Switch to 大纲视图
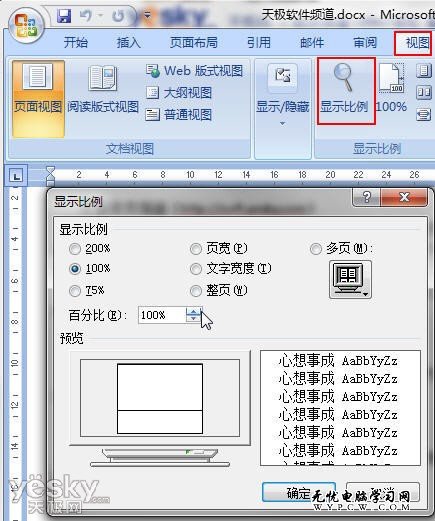The height and width of the screenshot is (521, 435). tap(179, 93)
